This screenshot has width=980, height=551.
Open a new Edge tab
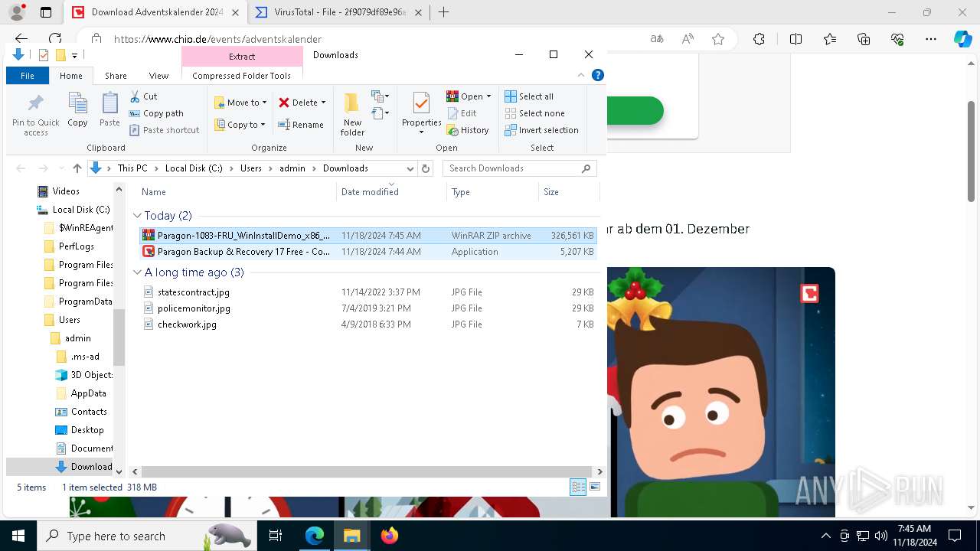(x=443, y=12)
